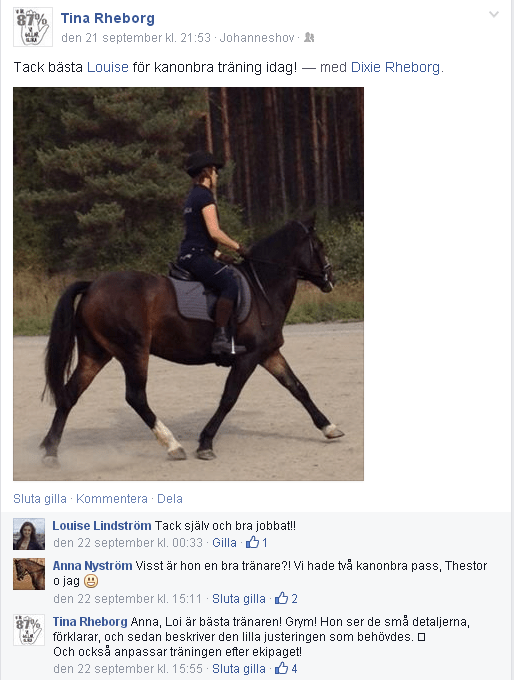514x680 pixels.
Task: Open the horse riding photo
Action: coord(188,284)
